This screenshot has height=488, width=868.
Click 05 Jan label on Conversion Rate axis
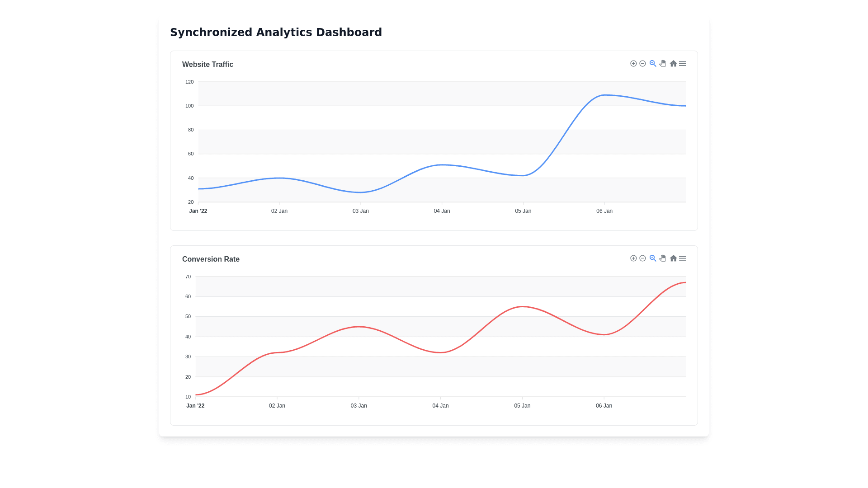pos(522,406)
